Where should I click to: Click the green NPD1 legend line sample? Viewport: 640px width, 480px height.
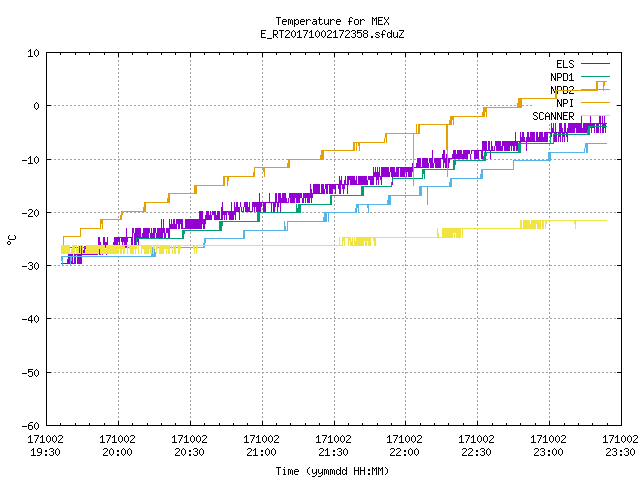595,76
